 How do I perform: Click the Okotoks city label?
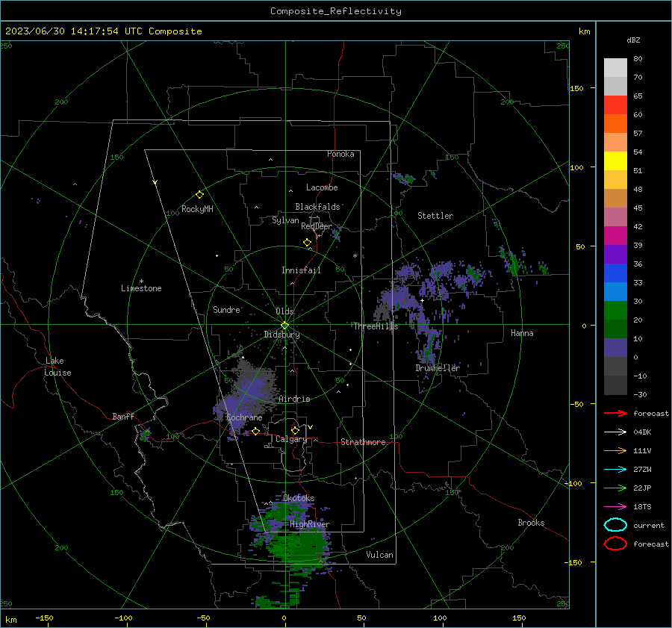pyautogui.click(x=299, y=498)
